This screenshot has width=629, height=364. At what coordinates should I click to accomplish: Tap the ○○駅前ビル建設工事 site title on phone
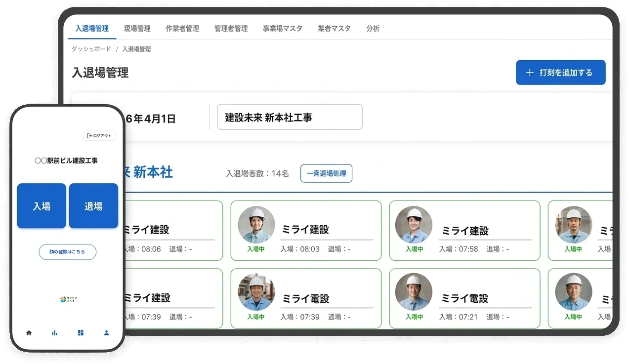(x=66, y=161)
